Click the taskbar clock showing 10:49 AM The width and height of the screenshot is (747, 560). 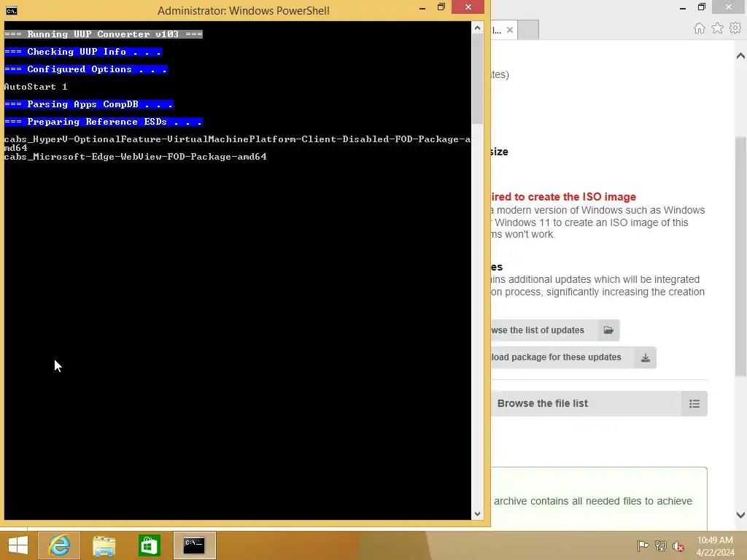point(715,546)
